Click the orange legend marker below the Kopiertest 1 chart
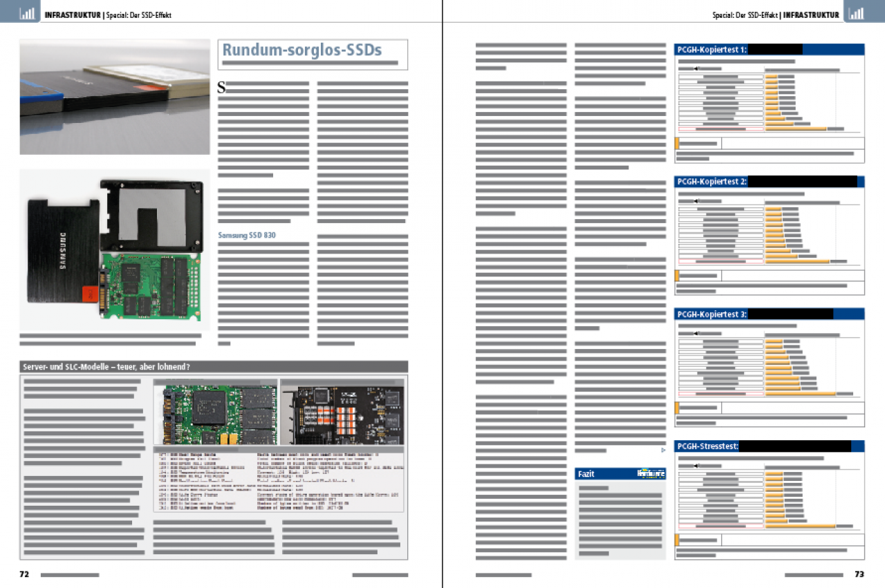This screenshot has width=885, height=588. pos(677,143)
